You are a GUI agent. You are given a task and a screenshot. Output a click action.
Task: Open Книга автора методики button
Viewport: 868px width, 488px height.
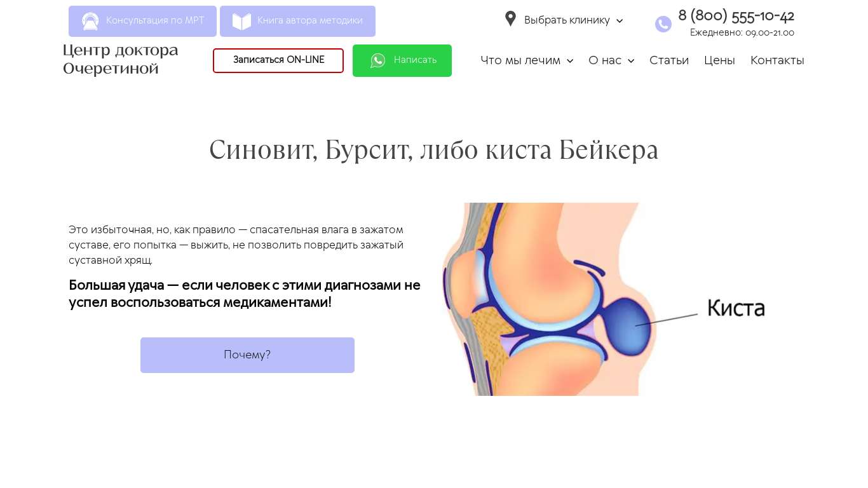click(x=297, y=21)
